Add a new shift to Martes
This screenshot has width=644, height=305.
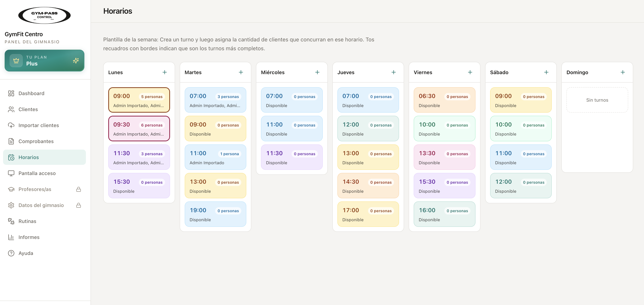click(x=241, y=72)
